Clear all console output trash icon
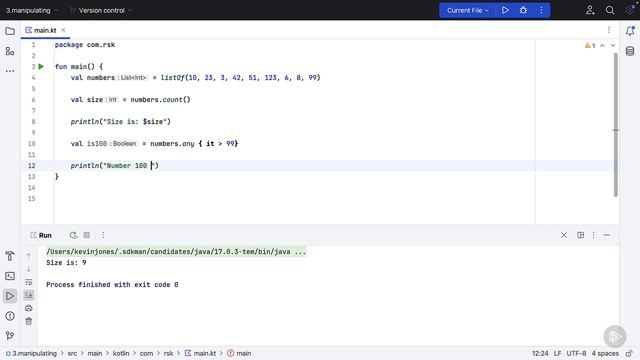This screenshot has height=360, width=640. [29, 321]
